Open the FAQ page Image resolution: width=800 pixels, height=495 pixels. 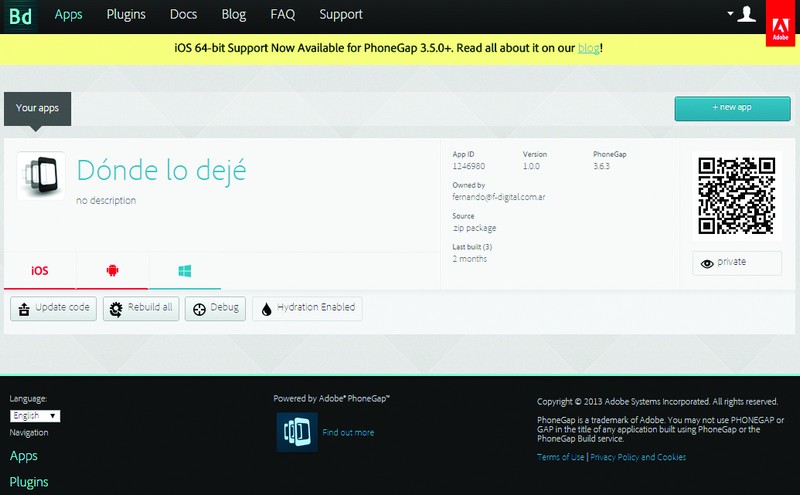(283, 14)
